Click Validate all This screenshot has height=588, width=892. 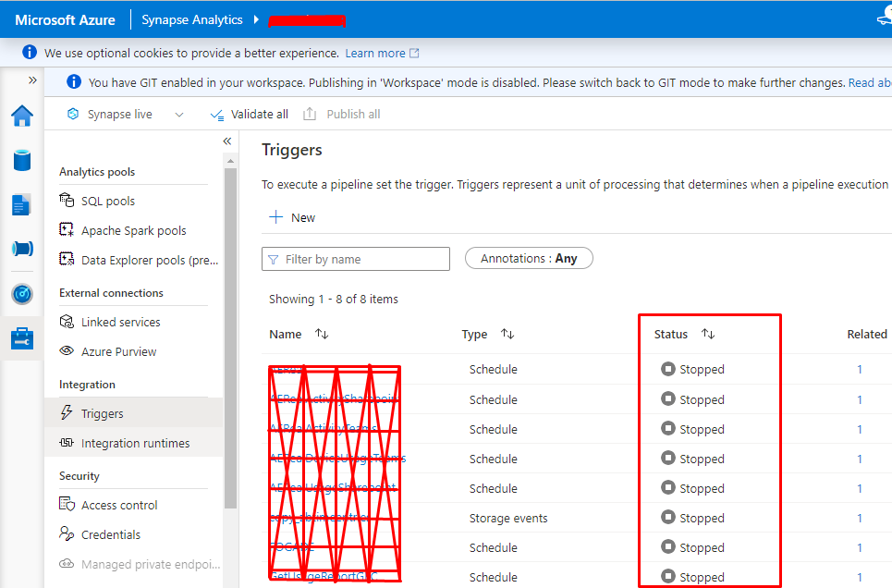point(250,115)
